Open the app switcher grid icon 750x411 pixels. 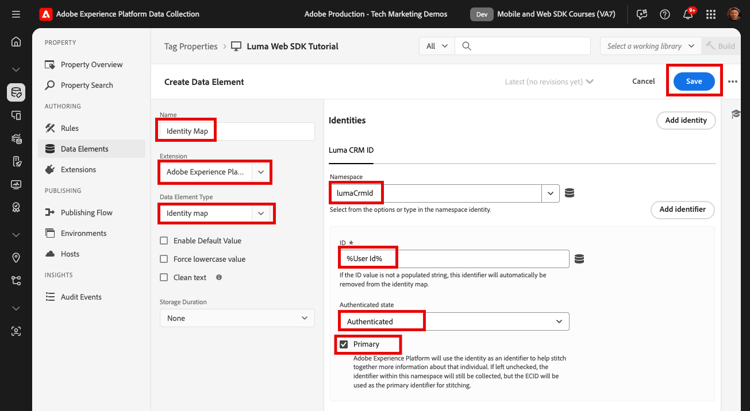[711, 14]
